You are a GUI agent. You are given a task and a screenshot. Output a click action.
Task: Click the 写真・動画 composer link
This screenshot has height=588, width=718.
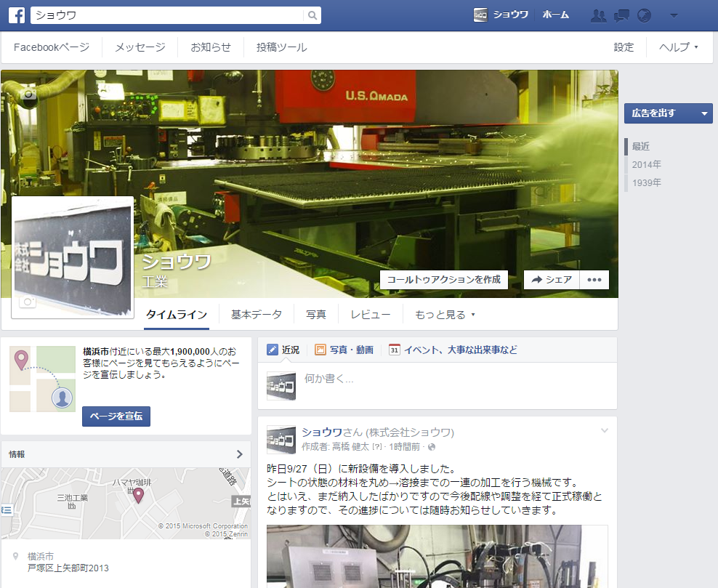coord(352,350)
